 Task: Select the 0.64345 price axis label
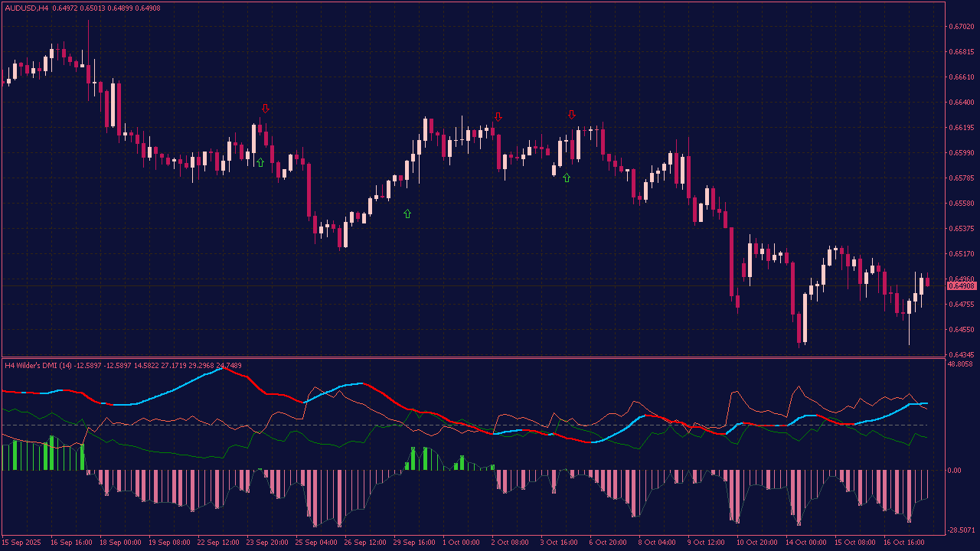pyautogui.click(x=961, y=355)
